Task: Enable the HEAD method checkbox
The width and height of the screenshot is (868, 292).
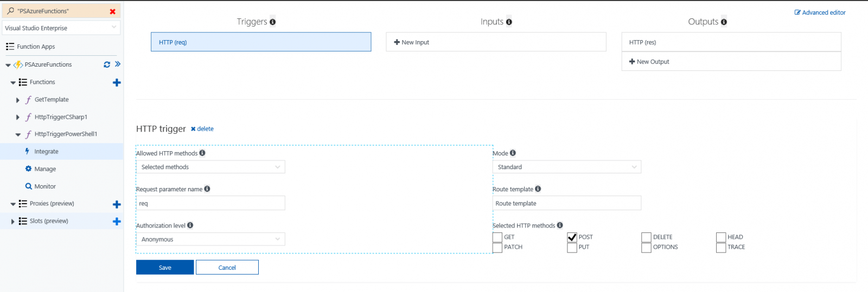Action: [721, 237]
